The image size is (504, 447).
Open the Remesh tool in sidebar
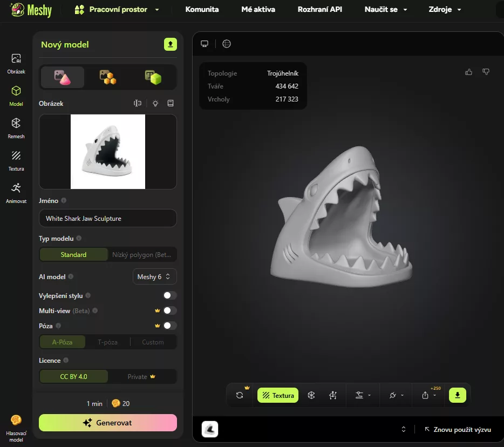tap(16, 127)
